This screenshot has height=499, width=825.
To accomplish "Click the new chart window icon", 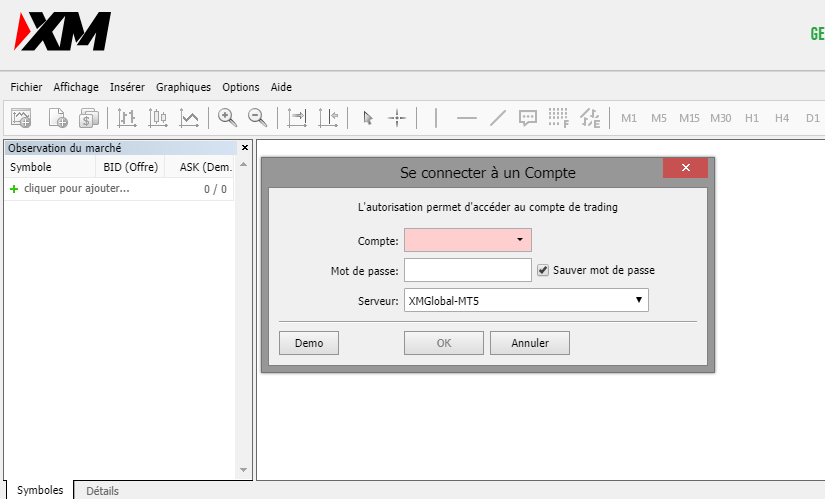I will click(x=22, y=118).
